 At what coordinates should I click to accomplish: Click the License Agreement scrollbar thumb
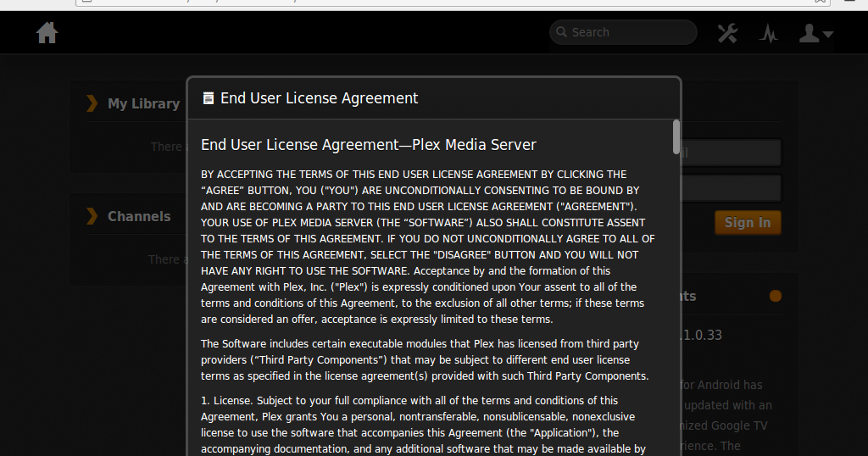click(x=676, y=136)
